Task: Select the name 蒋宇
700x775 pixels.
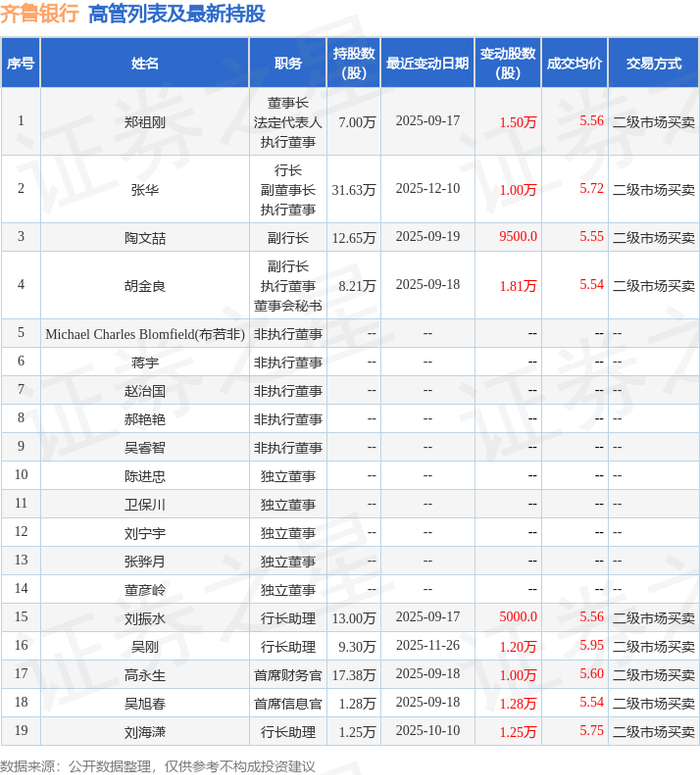Action: 144,362
